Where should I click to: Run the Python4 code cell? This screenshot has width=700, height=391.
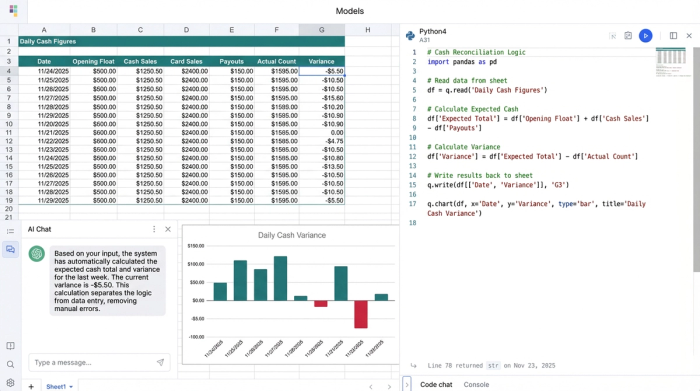click(x=645, y=36)
